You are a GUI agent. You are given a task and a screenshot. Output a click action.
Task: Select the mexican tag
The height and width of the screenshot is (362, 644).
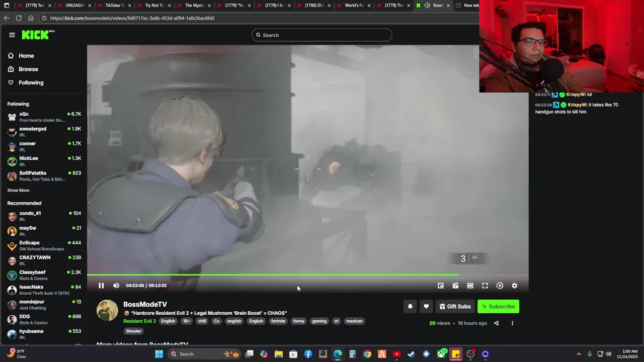354,321
